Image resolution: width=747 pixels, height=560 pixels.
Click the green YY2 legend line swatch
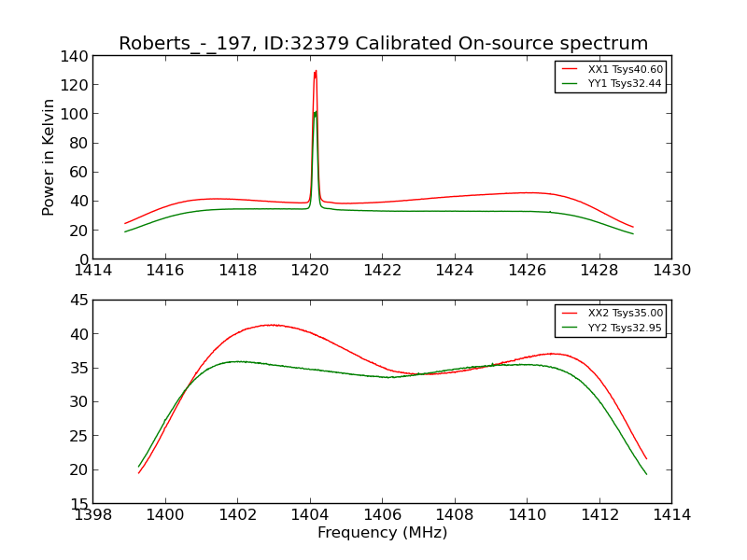click(570, 328)
